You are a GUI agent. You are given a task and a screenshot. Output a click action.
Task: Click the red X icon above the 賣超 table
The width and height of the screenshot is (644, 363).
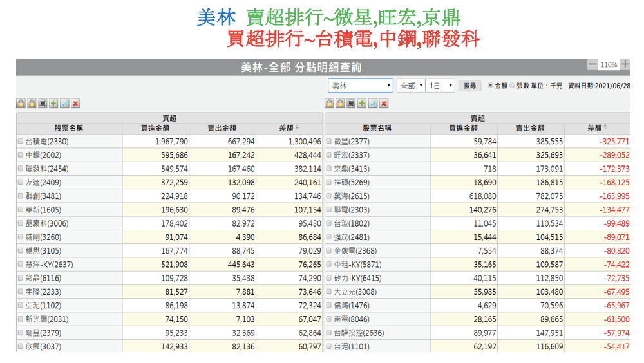pyautogui.click(x=384, y=104)
